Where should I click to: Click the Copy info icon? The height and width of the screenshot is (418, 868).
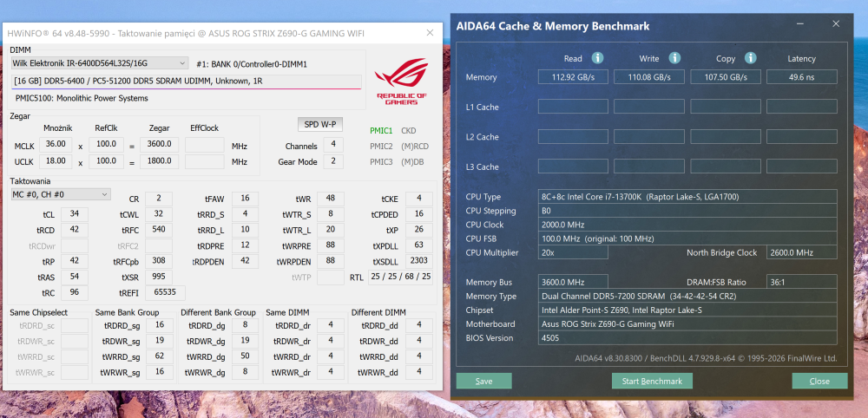(750, 58)
